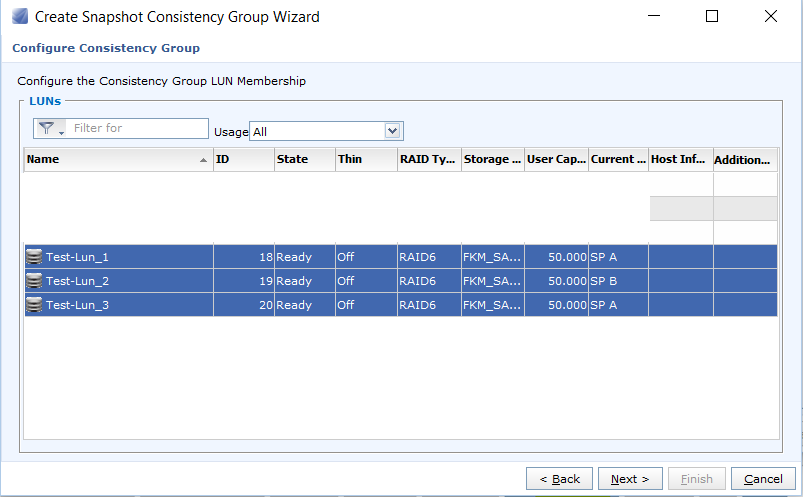803x497 pixels.
Task: Click the Usage combo box showing All
Action: [326, 131]
